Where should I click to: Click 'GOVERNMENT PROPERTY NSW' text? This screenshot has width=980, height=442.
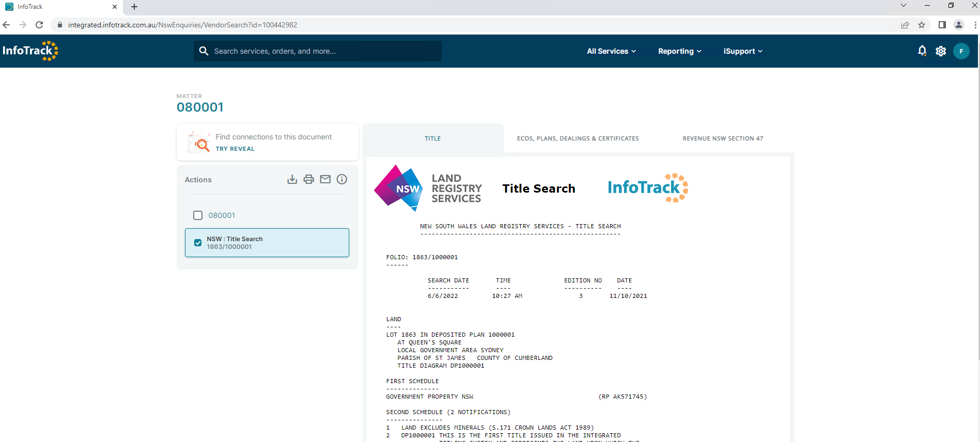point(430,397)
